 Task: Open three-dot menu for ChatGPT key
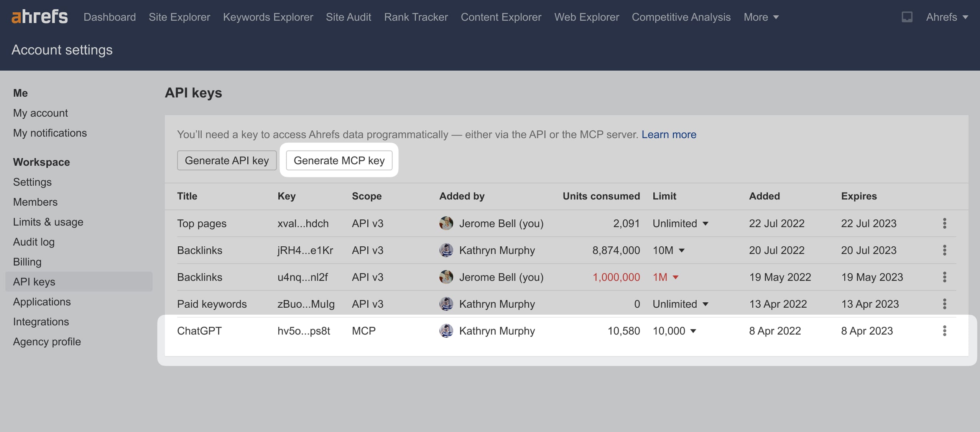(944, 331)
